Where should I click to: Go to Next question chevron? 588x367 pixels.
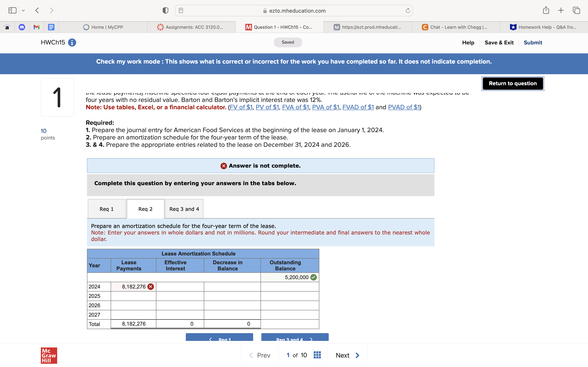(x=357, y=355)
